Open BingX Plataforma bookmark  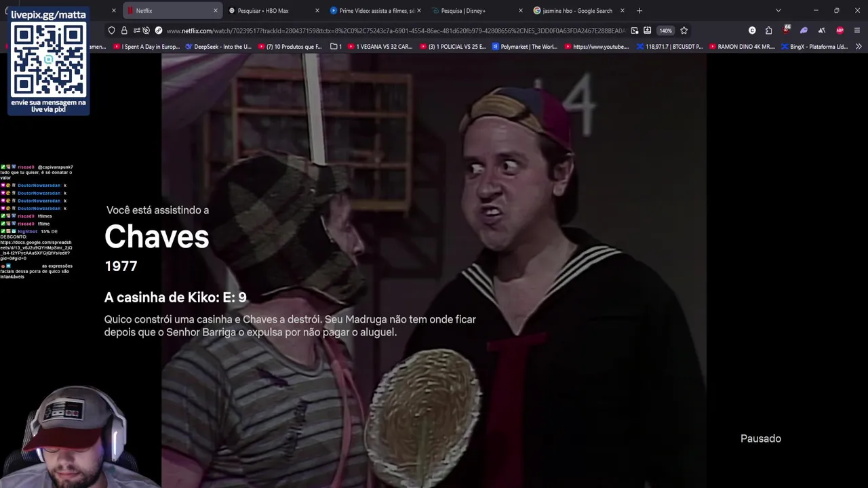814,47
